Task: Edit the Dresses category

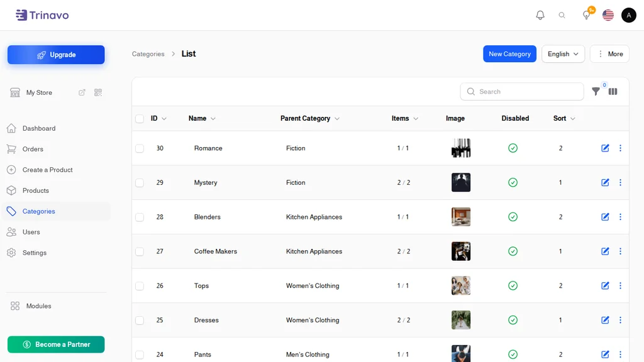Action: [605, 320]
